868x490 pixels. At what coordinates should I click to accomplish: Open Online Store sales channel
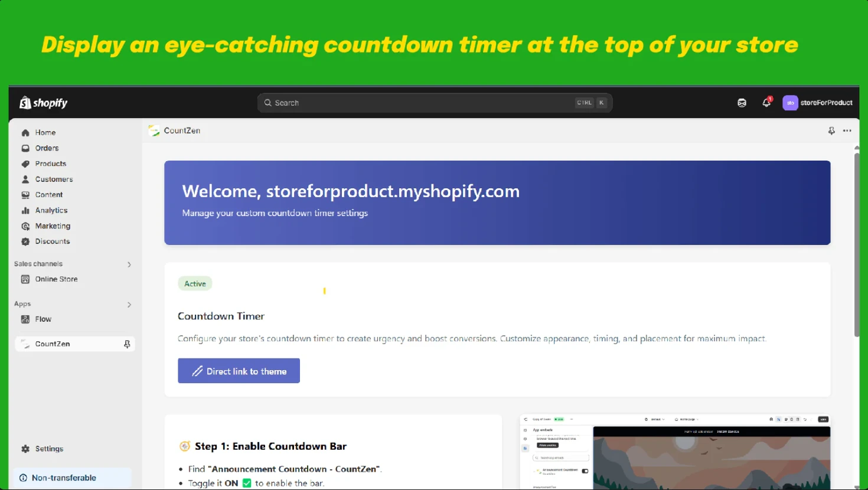point(56,279)
